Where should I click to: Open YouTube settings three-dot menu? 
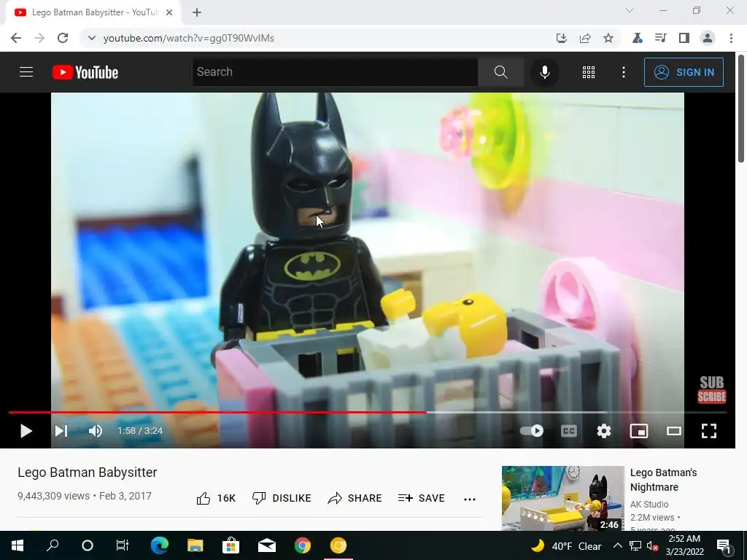pos(623,72)
